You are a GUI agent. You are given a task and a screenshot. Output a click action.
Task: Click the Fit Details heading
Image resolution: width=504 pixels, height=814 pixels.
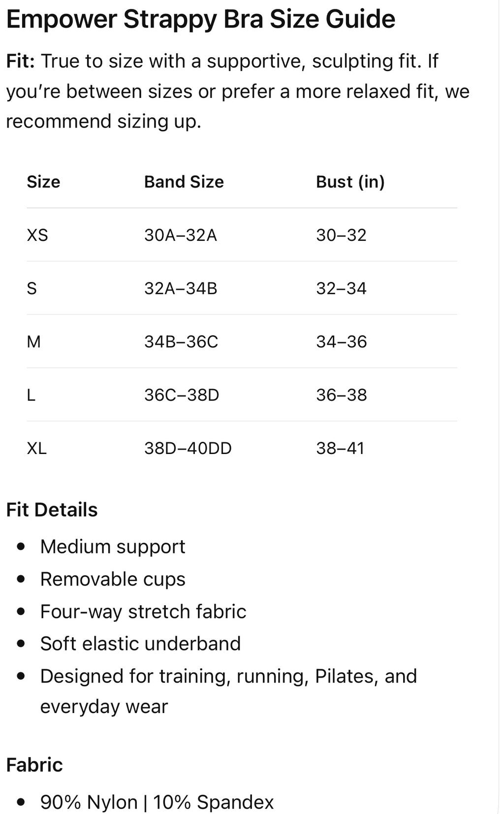point(52,510)
